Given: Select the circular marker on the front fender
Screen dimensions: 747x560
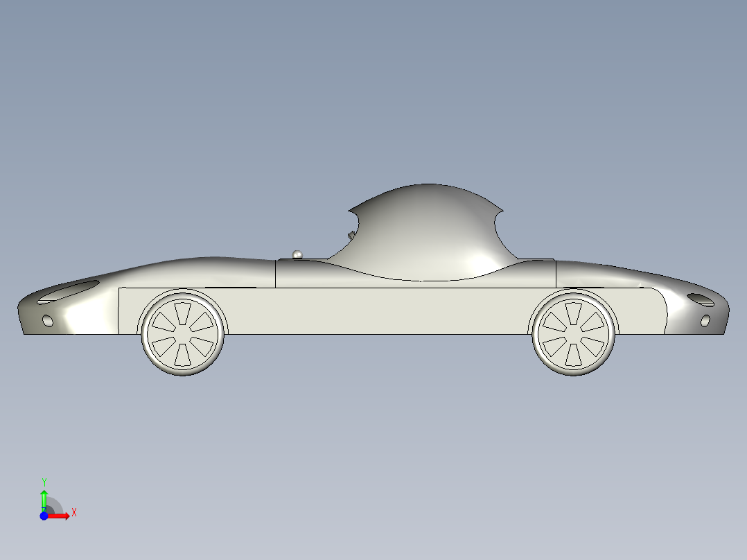Looking at the screenshot, I should point(47,320).
